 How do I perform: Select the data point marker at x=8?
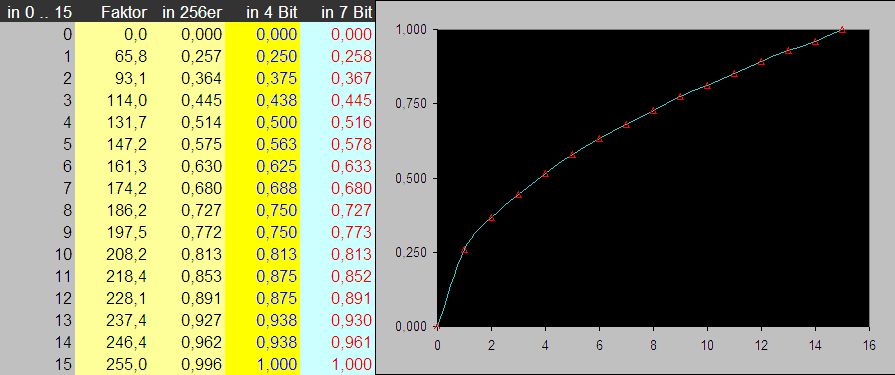pyautogui.click(x=653, y=111)
